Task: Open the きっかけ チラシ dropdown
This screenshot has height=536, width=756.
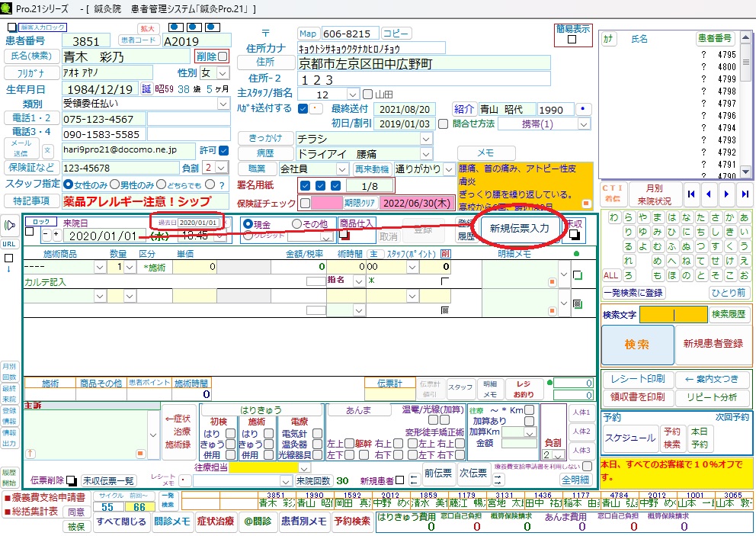Action: coord(426,139)
